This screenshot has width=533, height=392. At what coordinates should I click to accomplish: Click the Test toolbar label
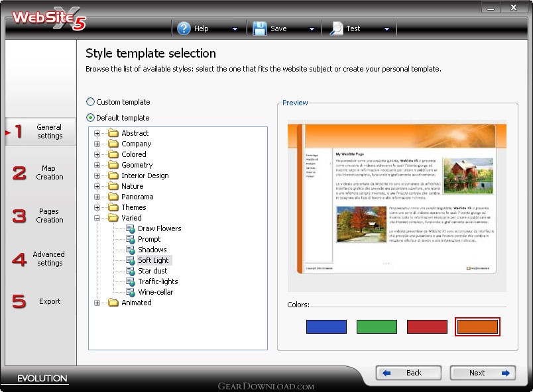coord(353,29)
